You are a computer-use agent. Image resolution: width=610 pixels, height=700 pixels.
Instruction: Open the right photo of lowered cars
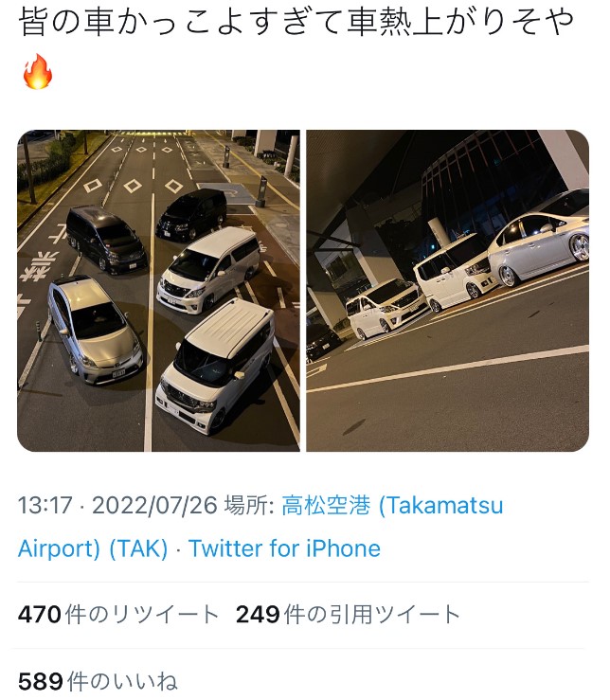(447, 291)
